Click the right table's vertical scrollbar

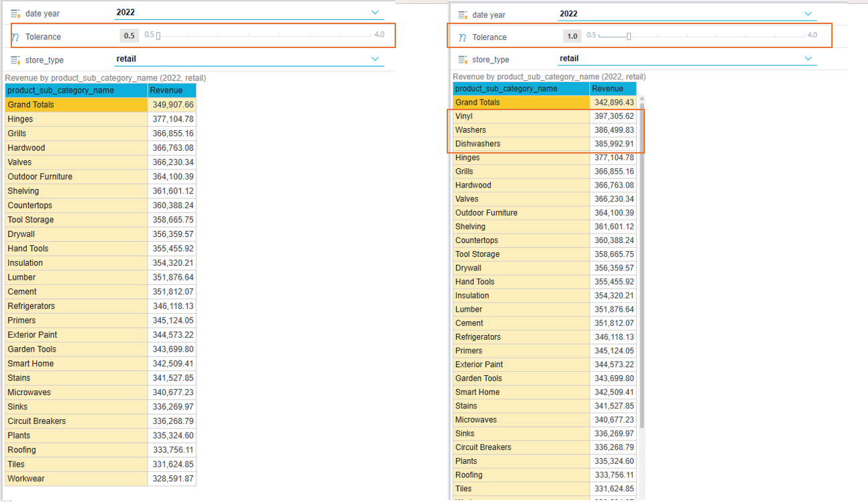(x=642, y=267)
